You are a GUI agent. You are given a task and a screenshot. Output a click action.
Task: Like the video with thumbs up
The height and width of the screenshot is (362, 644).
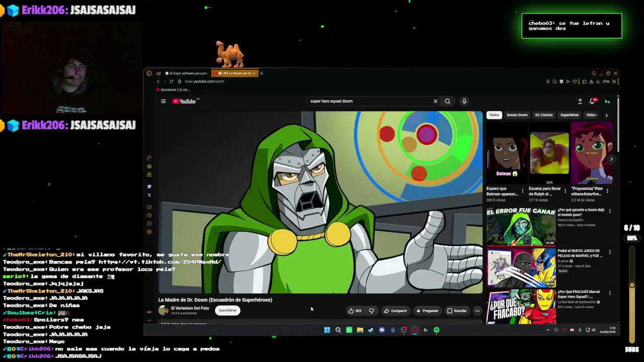[355, 311]
